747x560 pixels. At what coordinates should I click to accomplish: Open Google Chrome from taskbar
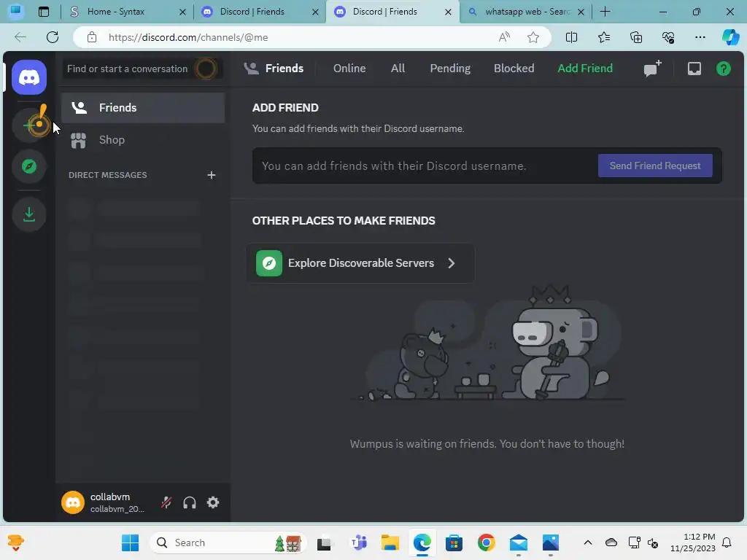pyautogui.click(x=487, y=542)
